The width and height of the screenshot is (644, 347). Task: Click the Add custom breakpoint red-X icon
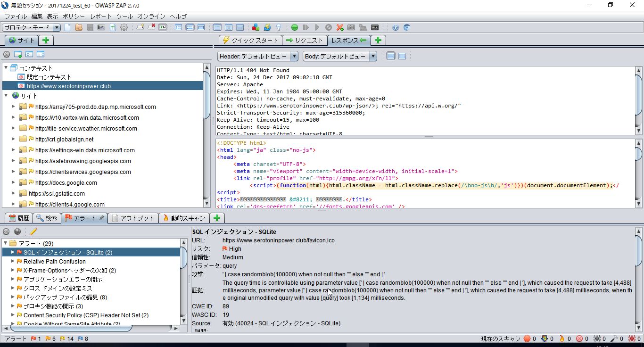[340, 27]
